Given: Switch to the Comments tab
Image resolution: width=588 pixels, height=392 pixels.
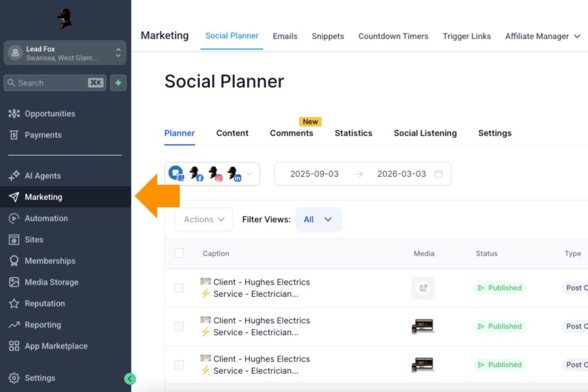Looking at the screenshot, I should coord(292,133).
